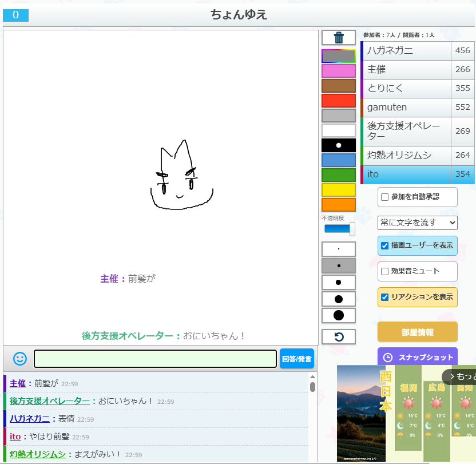The height and width of the screenshot is (464, 476).
Task: Click the clock icon on Snapshot button
Action: coord(388,358)
